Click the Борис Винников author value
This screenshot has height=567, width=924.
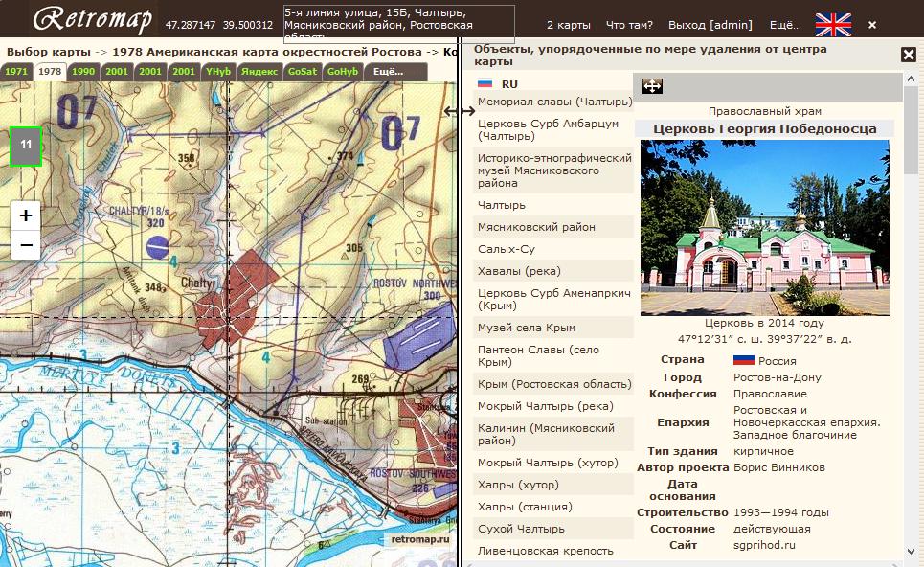click(779, 467)
